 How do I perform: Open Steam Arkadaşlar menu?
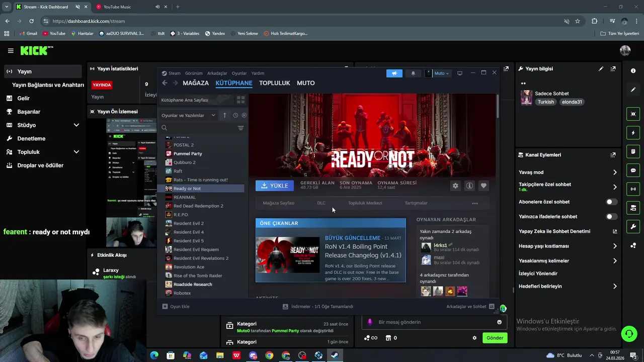point(217,73)
